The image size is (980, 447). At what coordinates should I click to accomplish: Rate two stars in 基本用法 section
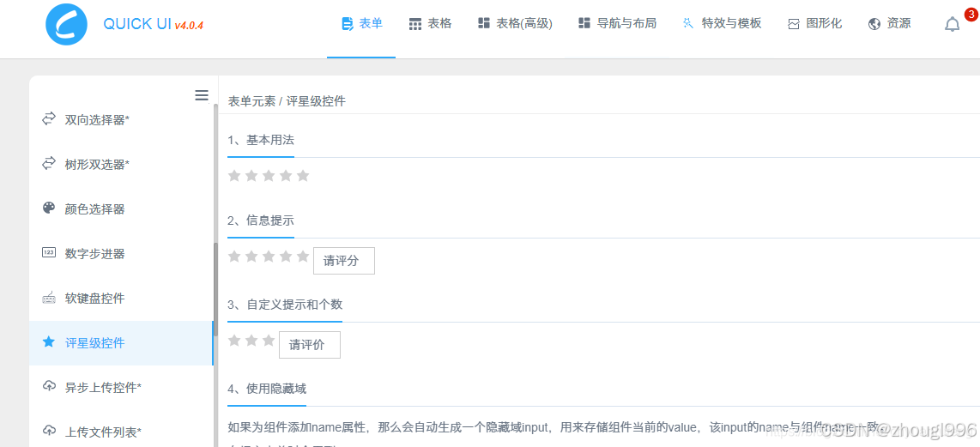click(x=251, y=176)
